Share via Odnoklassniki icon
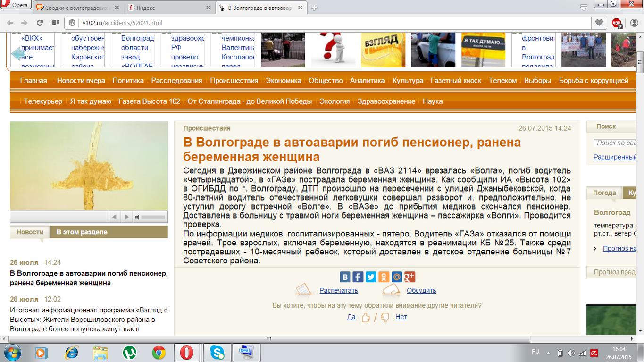644x362 pixels. (384, 277)
